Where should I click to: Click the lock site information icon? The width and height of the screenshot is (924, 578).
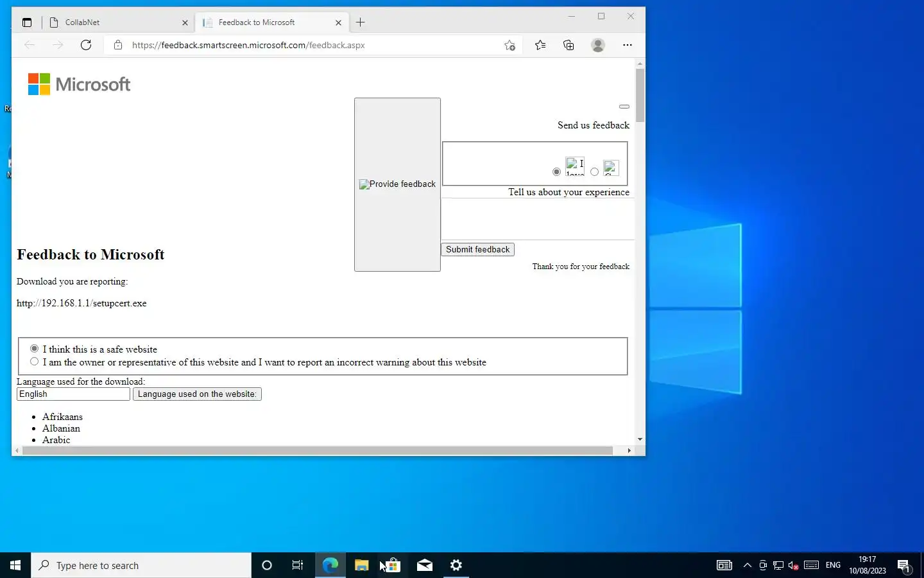pyautogui.click(x=117, y=45)
